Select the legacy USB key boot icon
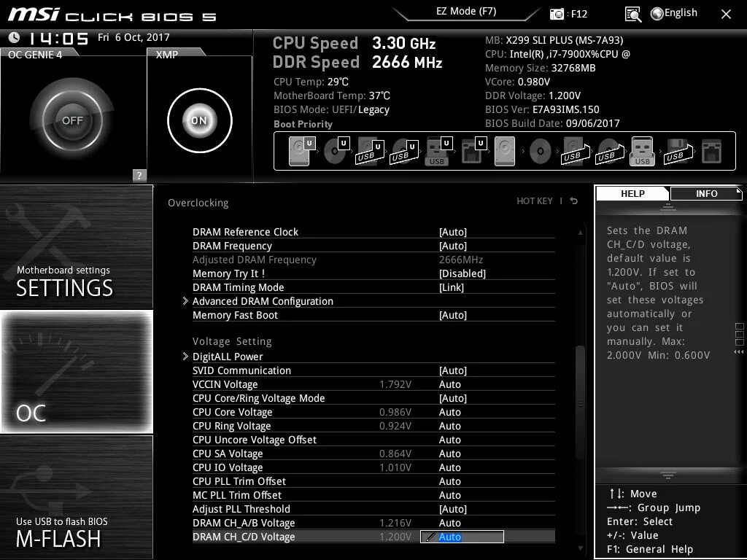Screen dimensions: 747x560 tap(642, 151)
